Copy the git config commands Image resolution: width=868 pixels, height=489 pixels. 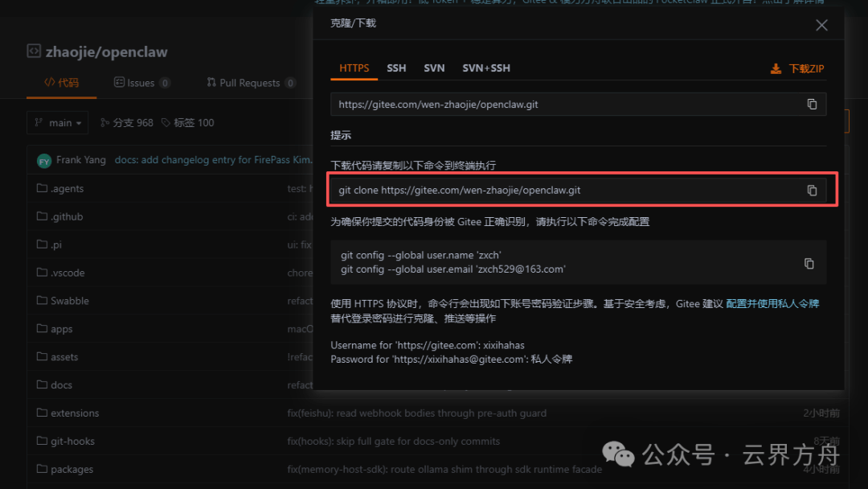(809, 264)
